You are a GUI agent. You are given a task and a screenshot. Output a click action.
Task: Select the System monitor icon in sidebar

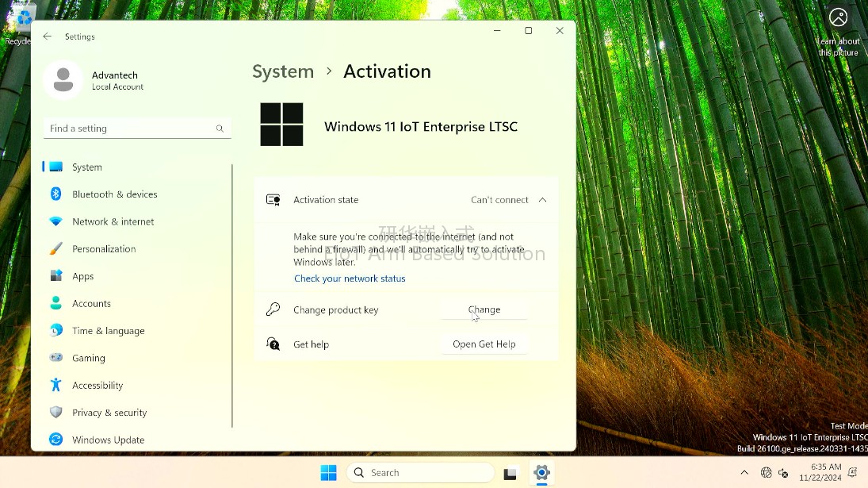click(x=56, y=167)
